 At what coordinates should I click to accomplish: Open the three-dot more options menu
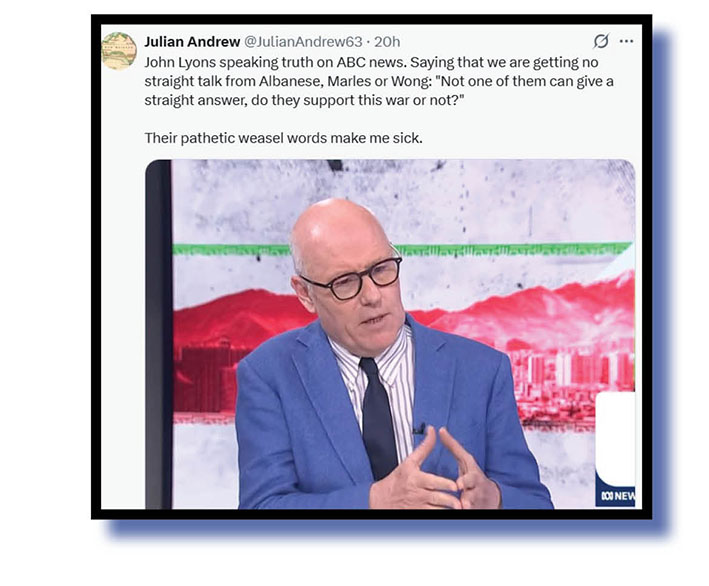pyautogui.click(x=626, y=41)
